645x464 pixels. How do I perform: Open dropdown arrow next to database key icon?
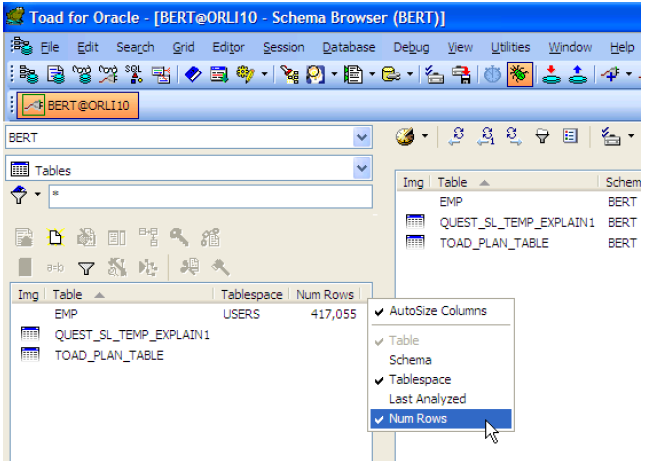[x=410, y=74]
